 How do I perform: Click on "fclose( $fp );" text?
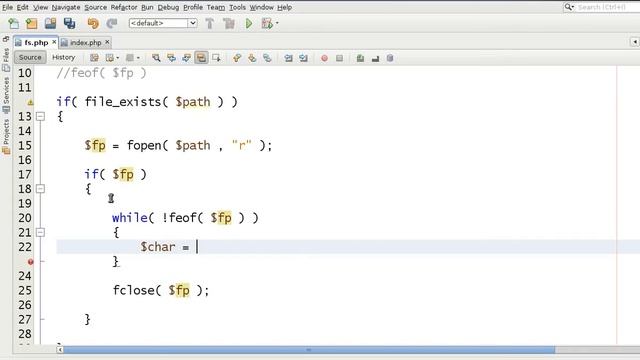point(161,290)
